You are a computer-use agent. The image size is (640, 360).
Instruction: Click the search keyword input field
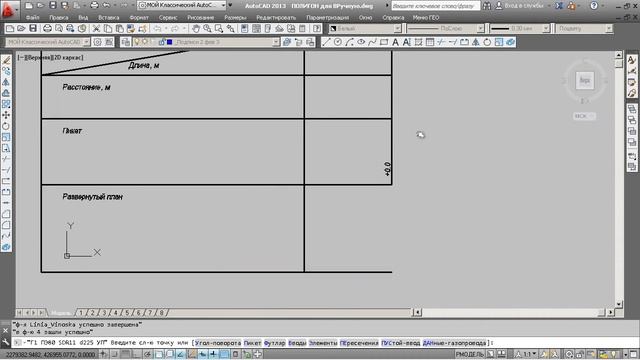(x=436, y=6)
